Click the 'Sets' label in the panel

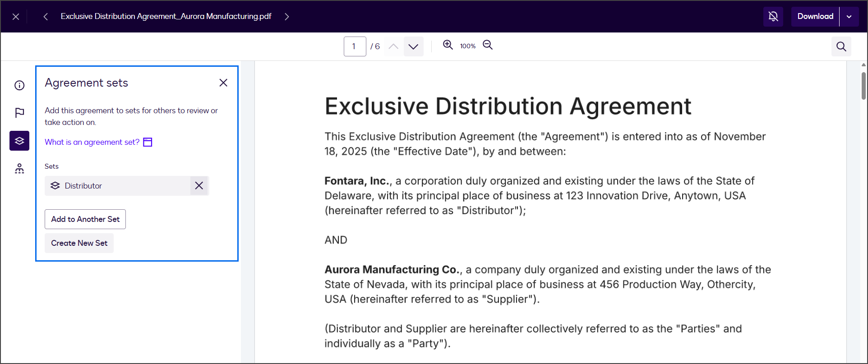coord(51,166)
